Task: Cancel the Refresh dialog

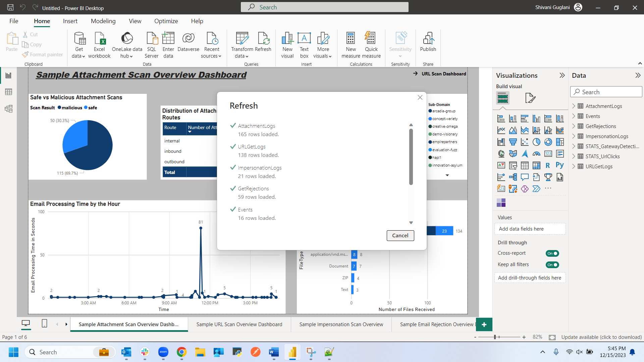Action: click(400, 235)
